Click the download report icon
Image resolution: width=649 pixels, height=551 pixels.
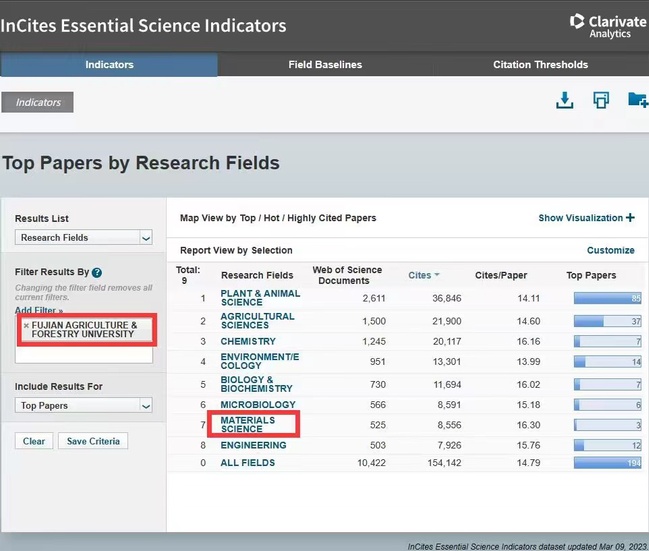click(565, 100)
